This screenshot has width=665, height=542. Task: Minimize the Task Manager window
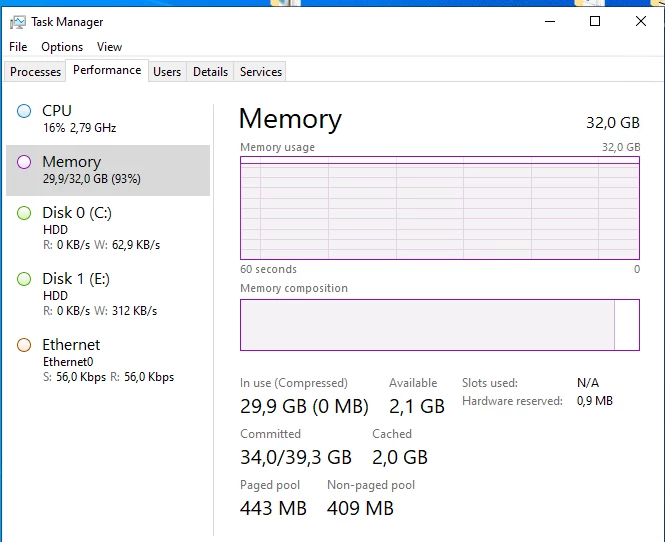(x=550, y=21)
